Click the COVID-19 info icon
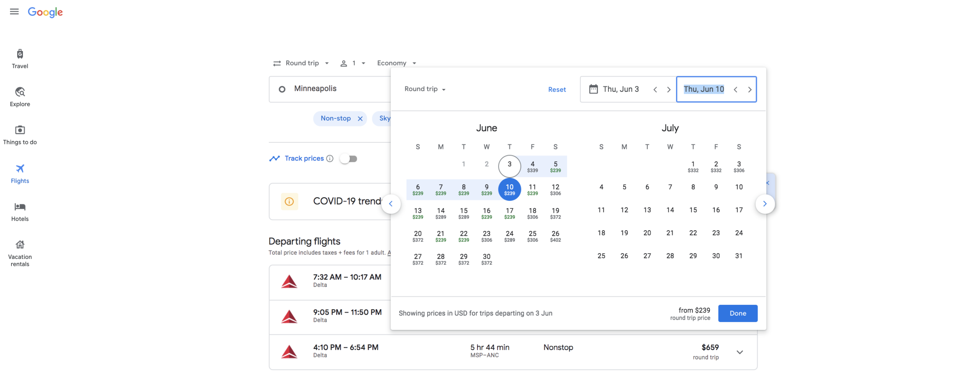980x383 pixels. tap(289, 201)
